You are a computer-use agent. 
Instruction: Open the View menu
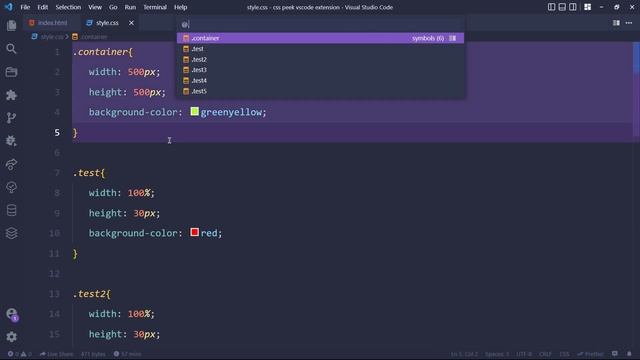tap(95, 7)
